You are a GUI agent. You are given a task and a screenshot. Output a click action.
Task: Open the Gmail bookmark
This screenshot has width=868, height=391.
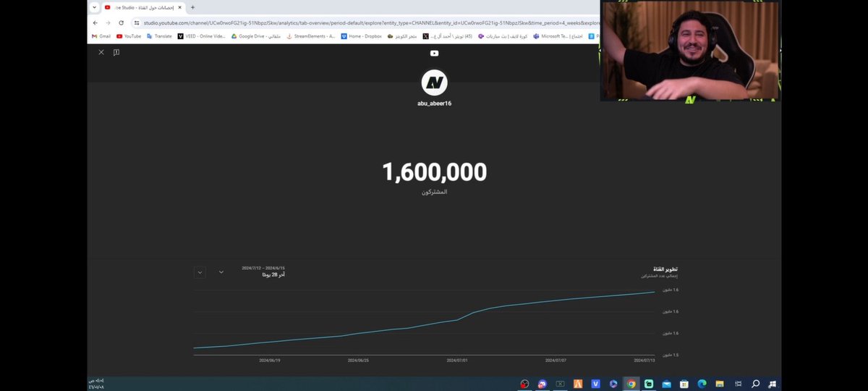[x=101, y=36]
